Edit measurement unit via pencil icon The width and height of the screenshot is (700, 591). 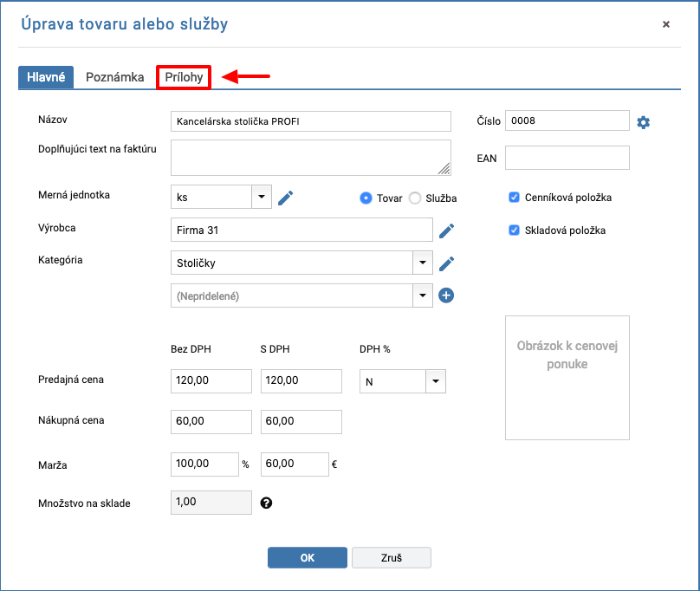click(x=285, y=198)
